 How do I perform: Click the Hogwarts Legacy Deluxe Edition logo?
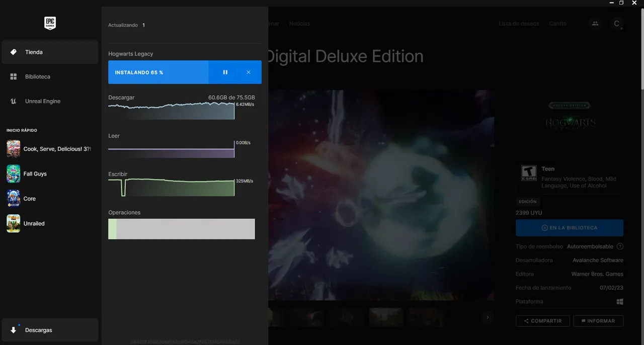point(570,117)
